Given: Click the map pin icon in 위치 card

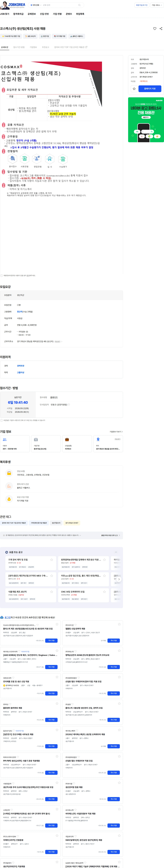Looking at the screenshot, I should pos(98,439).
